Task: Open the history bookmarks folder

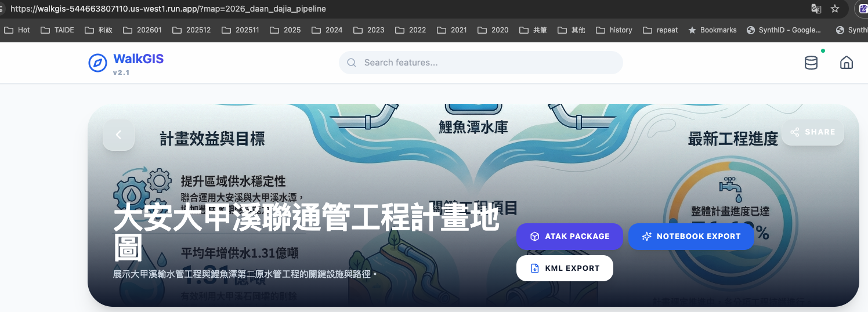Action: pos(614,30)
